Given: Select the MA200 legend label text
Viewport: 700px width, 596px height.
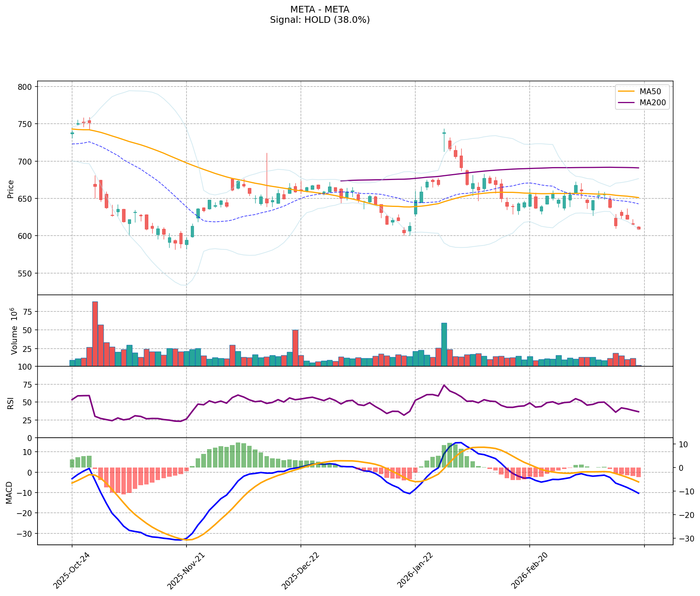Looking at the screenshot, I should click(x=653, y=103).
